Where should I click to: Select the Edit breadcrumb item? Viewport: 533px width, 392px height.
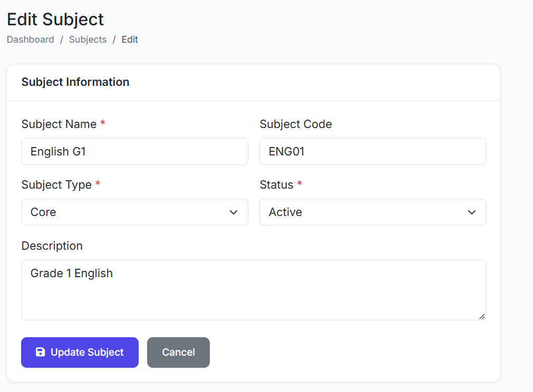pos(130,40)
